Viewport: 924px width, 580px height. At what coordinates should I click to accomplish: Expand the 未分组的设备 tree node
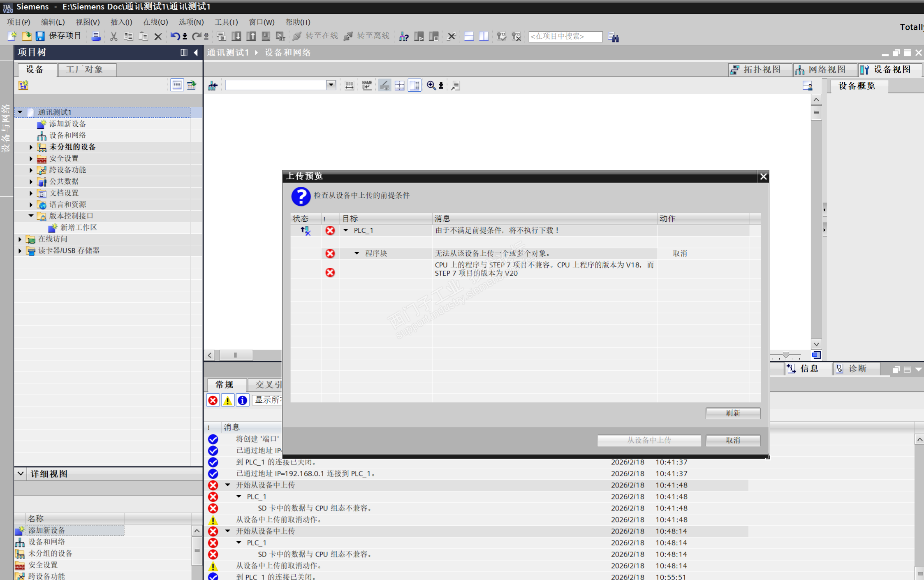31,147
